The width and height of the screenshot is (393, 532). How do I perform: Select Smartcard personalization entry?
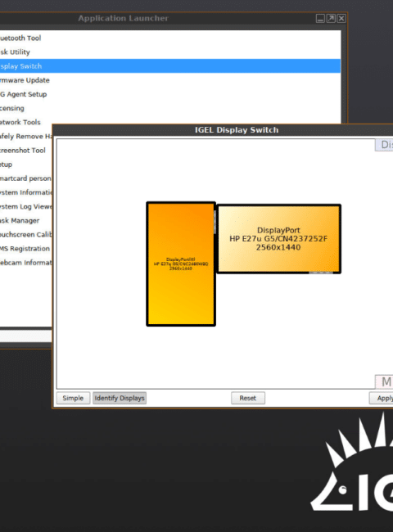click(x=25, y=178)
